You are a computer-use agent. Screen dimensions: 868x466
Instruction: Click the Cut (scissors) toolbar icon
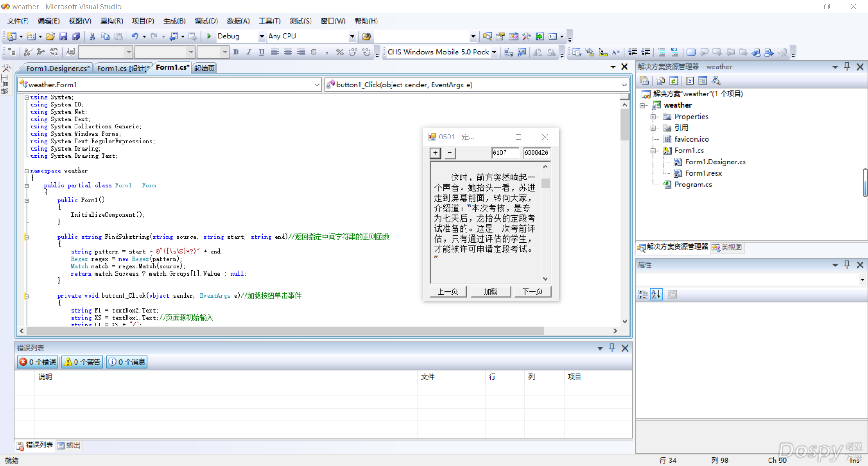92,36
